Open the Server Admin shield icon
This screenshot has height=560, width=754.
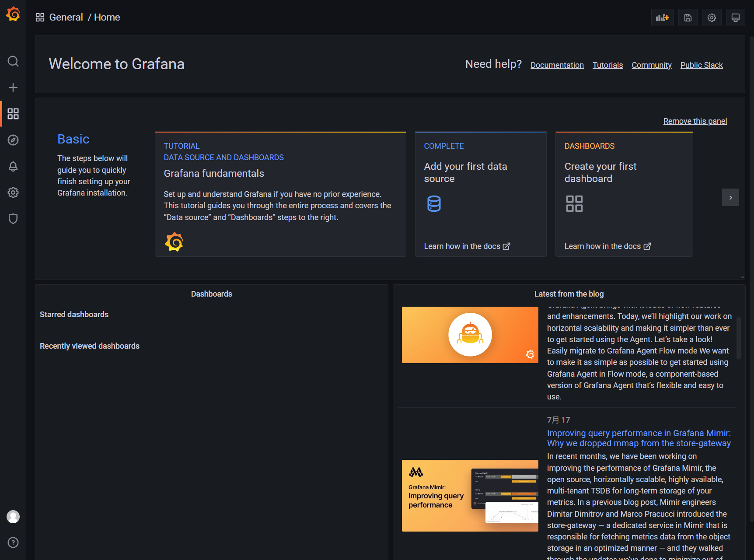(13, 219)
